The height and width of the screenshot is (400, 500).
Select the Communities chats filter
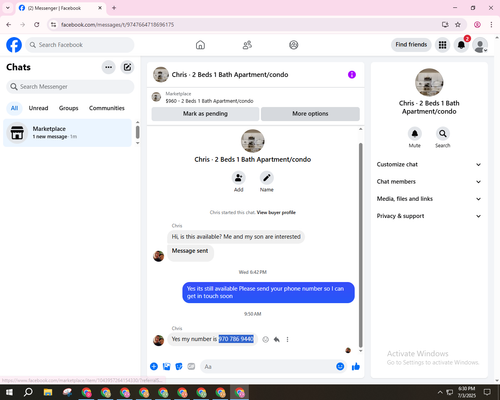pos(107,108)
